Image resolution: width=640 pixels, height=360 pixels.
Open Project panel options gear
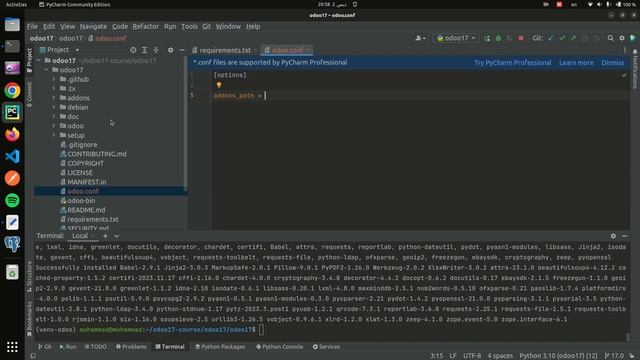pyautogui.click(x=170, y=50)
